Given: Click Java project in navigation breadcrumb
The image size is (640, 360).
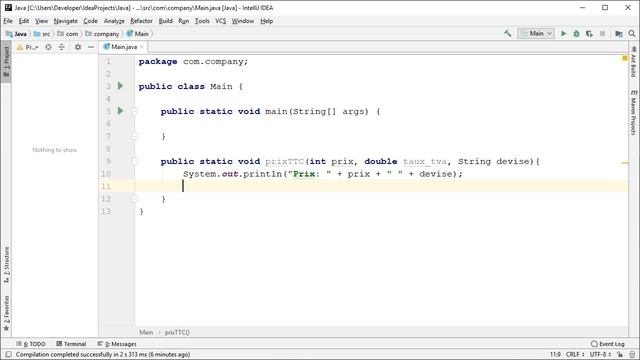Looking at the screenshot, I should coord(17,34).
